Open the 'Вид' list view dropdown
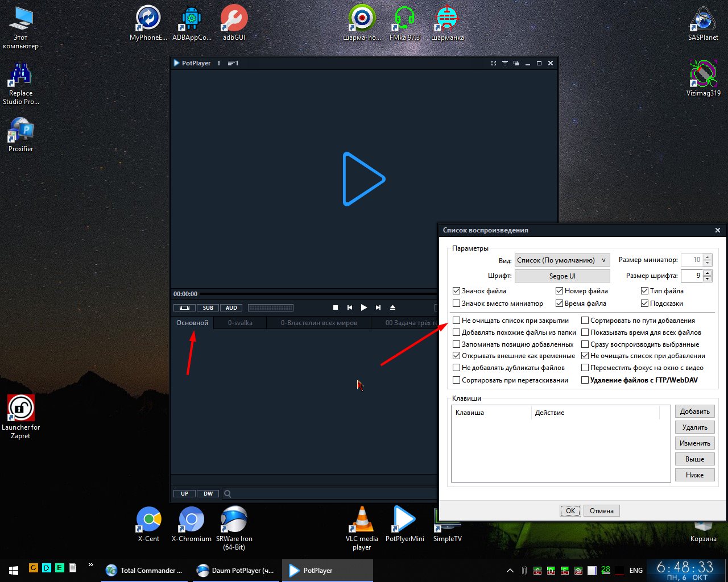This screenshot has height=582, width=728. tap(562, 260)
